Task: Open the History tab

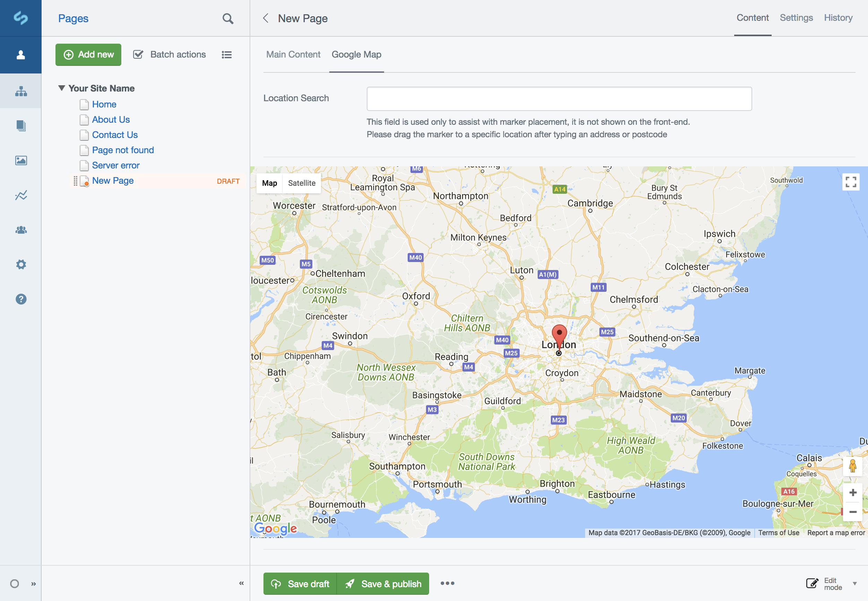Action: pos(838,18)
